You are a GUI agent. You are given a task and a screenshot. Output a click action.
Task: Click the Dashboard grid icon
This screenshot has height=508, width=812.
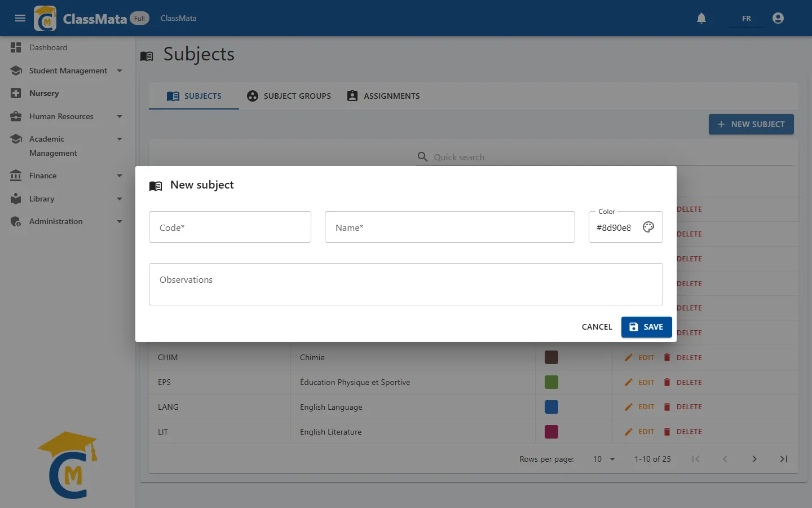tap(16, 47)
